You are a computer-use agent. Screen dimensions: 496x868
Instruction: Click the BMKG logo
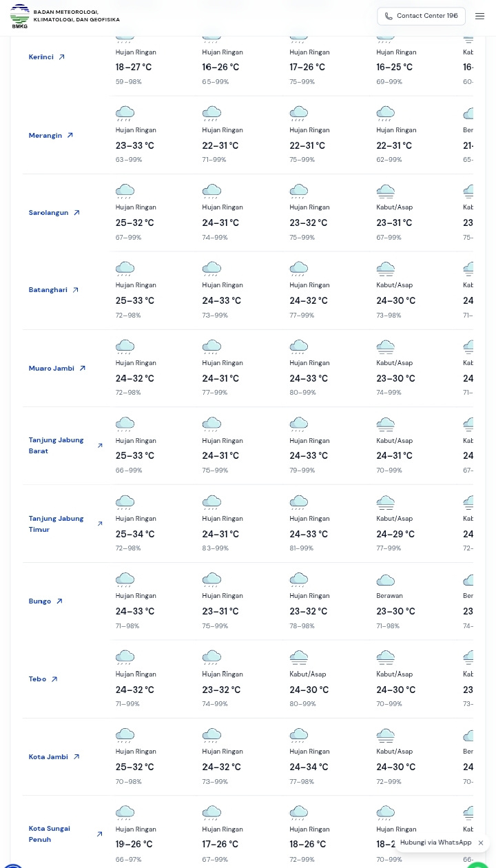point(20,15)
